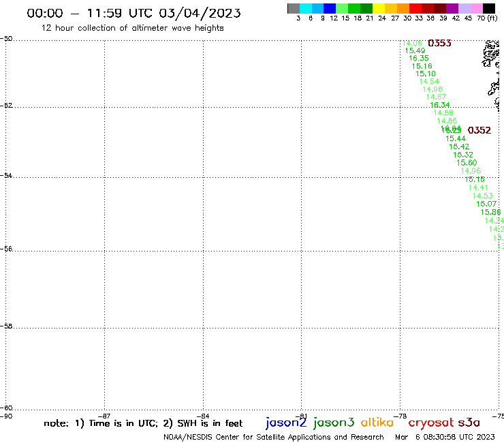
Task: Click the "-78" longitude axis label
Action: click(x=400, y=416)
